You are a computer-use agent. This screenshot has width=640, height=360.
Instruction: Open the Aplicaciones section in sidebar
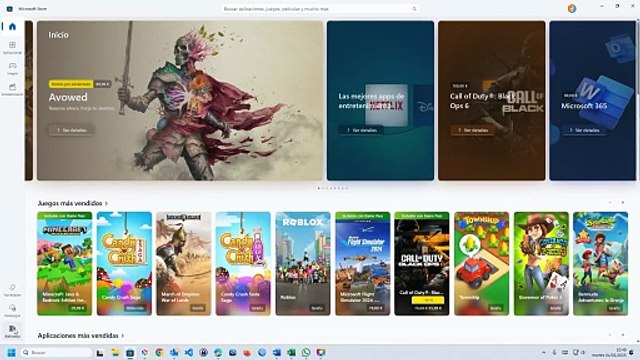[12, 47]
